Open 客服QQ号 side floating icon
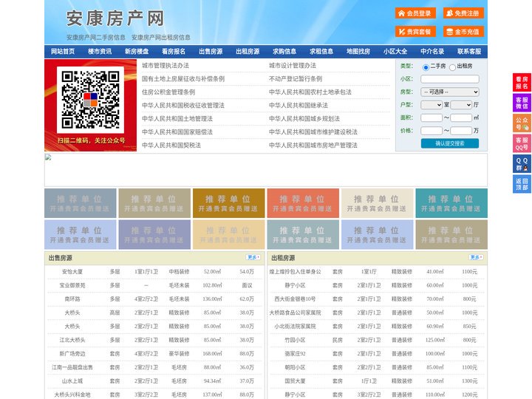Viewport: 532px width, 399px height. pyautogui.click(x=522, y=143)
